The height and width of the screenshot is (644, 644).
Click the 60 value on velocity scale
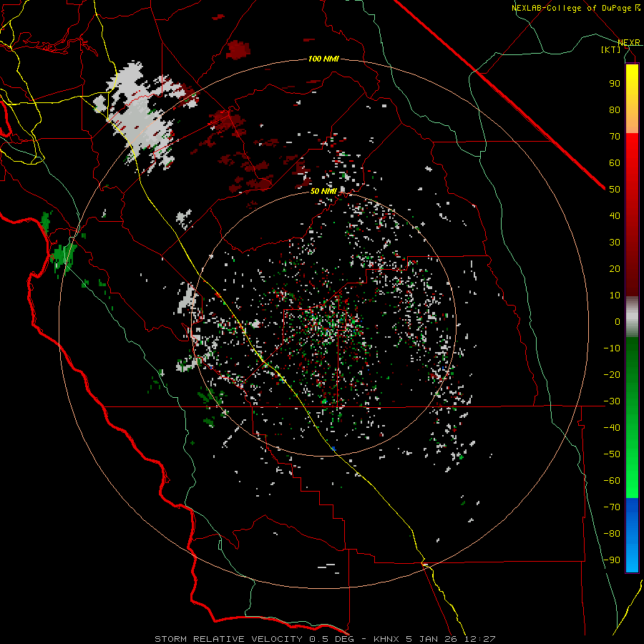coord(615,163)
